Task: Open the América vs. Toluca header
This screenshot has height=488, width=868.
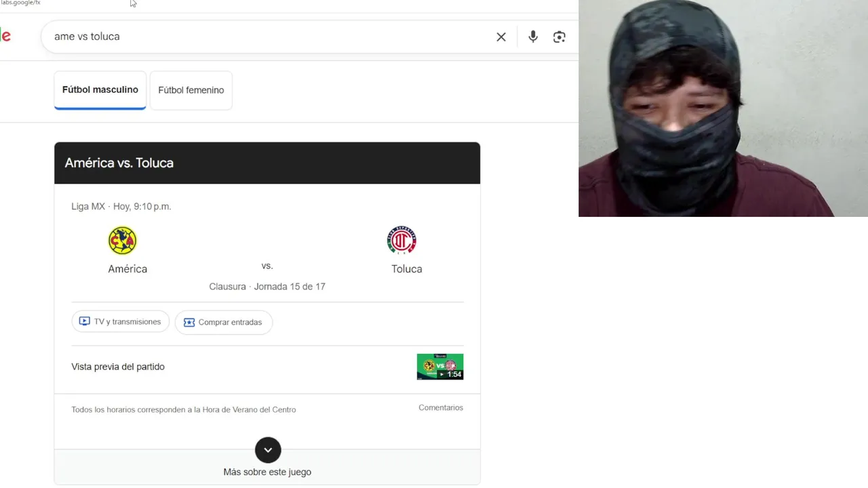Action: pyautogui.click(x=267, y=163)
